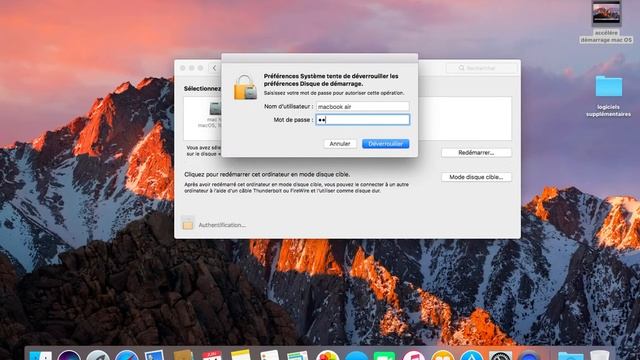640x360 pixels.
Task: Click the Nom d'utilisateur field
Action: 362,107
